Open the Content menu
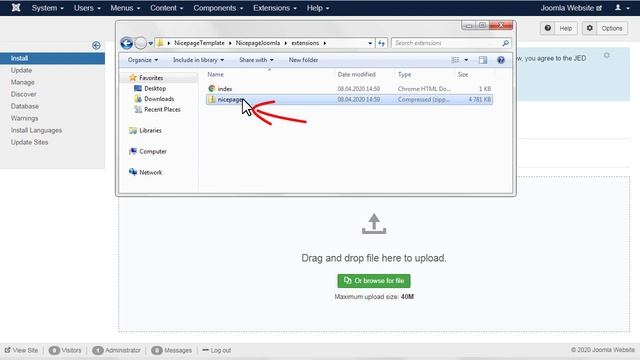The width and height of the screenshot is (640, 360). pyautogui.click(x=167, y=8)
